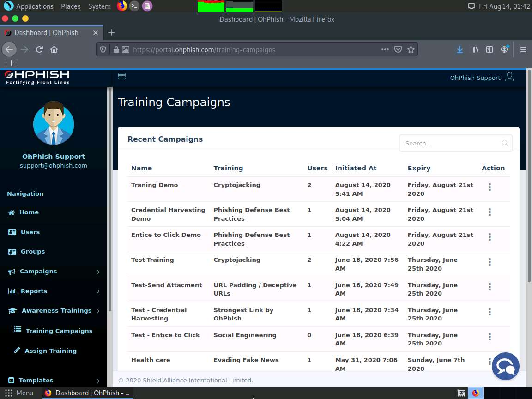Screen dimensions: 532x399
Task: Open the Firefox library icon
Action: tap(475, 49)
